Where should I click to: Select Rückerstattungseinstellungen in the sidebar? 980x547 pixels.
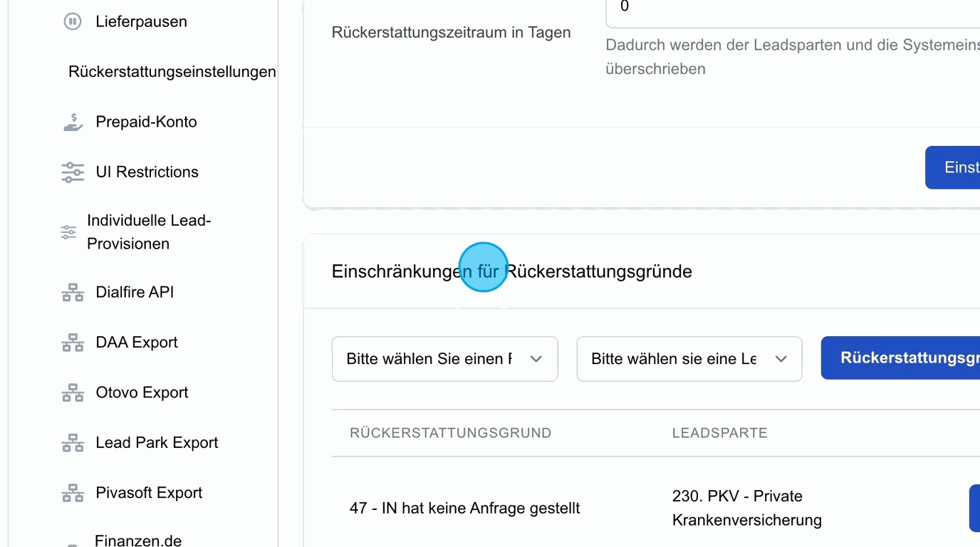pyautogui.click(x=172, y=72)
